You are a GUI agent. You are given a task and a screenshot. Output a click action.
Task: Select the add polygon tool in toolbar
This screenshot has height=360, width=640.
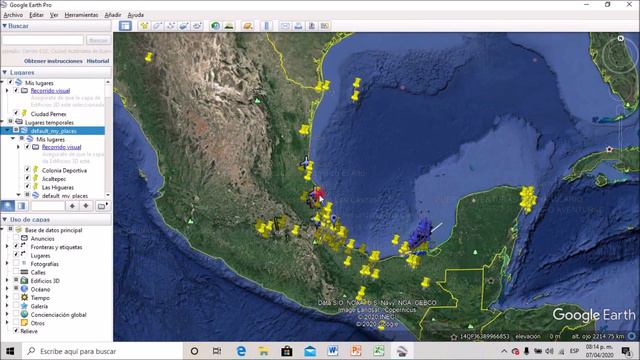tap(157, 26)
